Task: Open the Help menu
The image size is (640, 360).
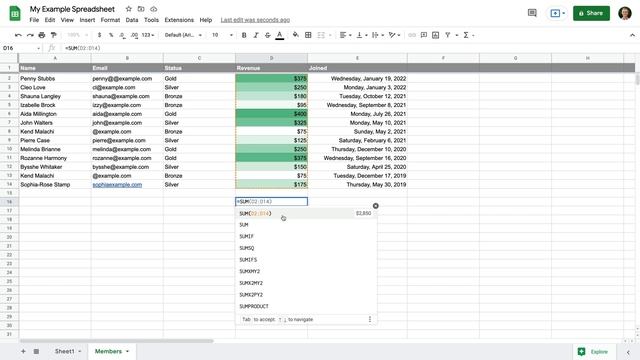Action: click(x=206, y=20)
